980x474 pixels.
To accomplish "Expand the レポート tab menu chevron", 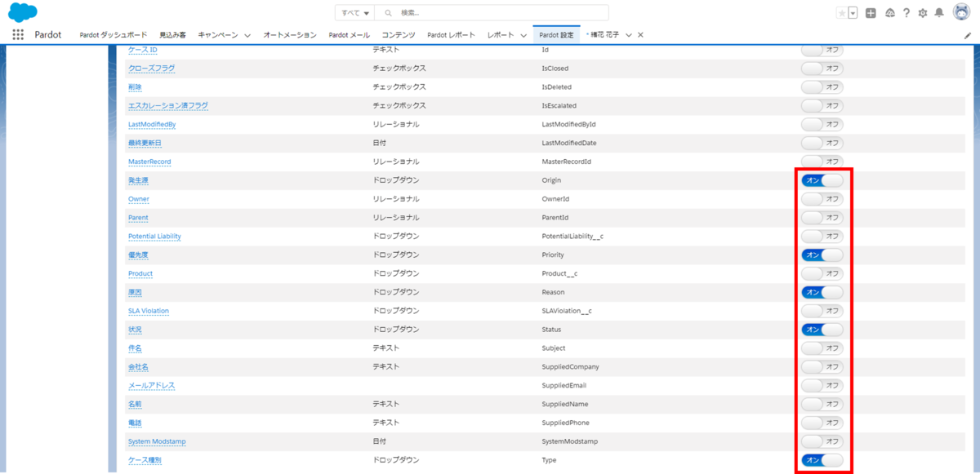I will click(523, 35).
